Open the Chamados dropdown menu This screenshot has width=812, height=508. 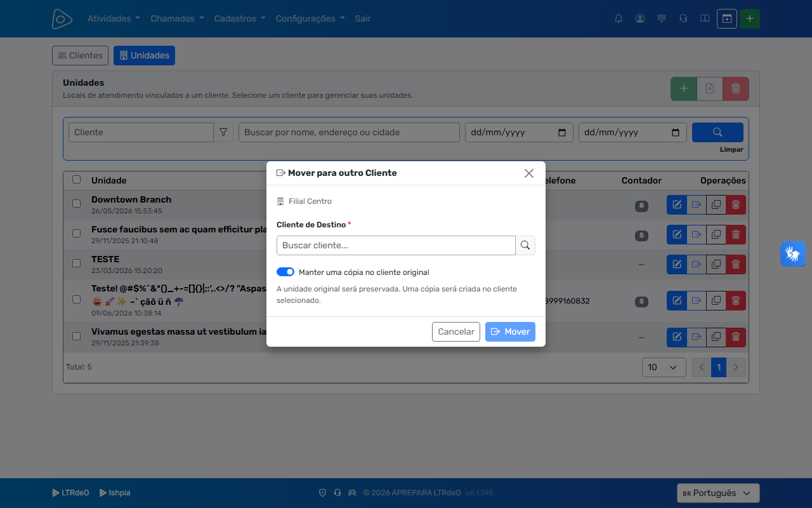point(177,18)
